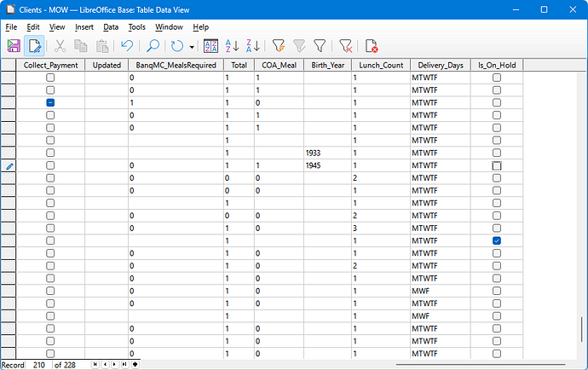This screenshot has width=588, height=370.
Task: Open the Edit menu
Action: [33, 27]
